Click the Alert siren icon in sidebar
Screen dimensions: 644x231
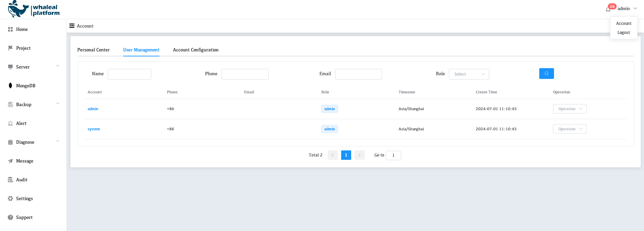click(10, 123)
